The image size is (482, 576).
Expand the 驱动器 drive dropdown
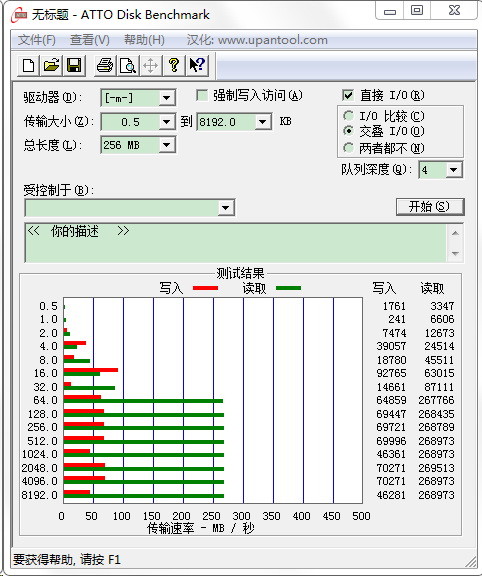click(x=166, y=98)
